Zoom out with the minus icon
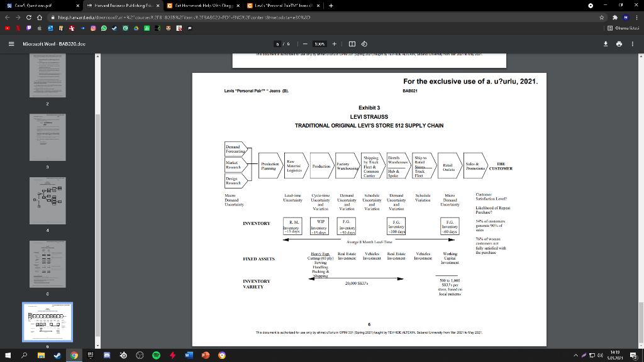644x362 pixels. point(305,44)
